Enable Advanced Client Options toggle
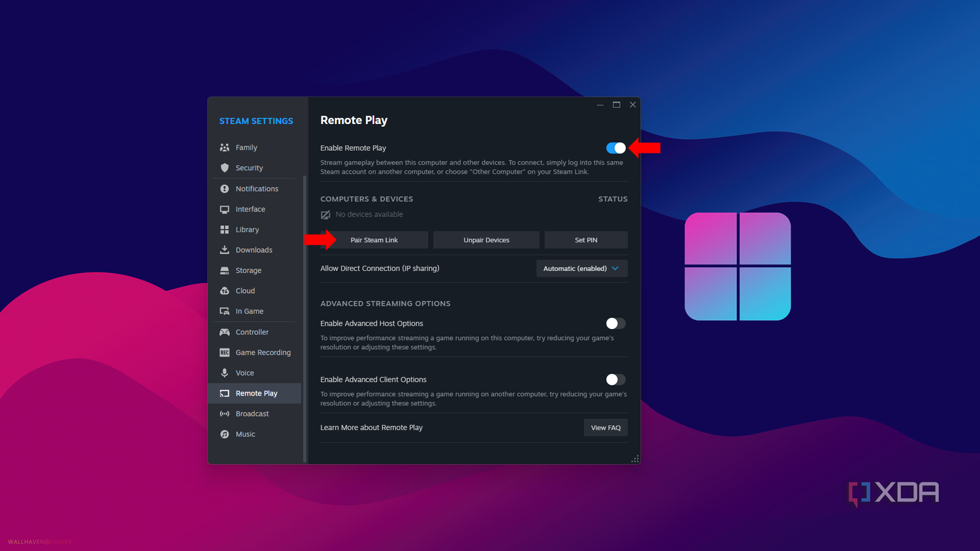 [615, 379]
